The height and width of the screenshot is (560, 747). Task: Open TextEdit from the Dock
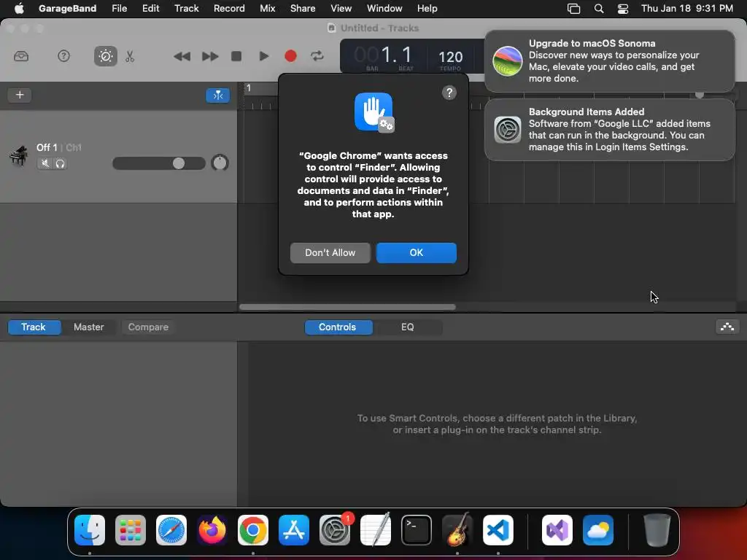[376, 530]
